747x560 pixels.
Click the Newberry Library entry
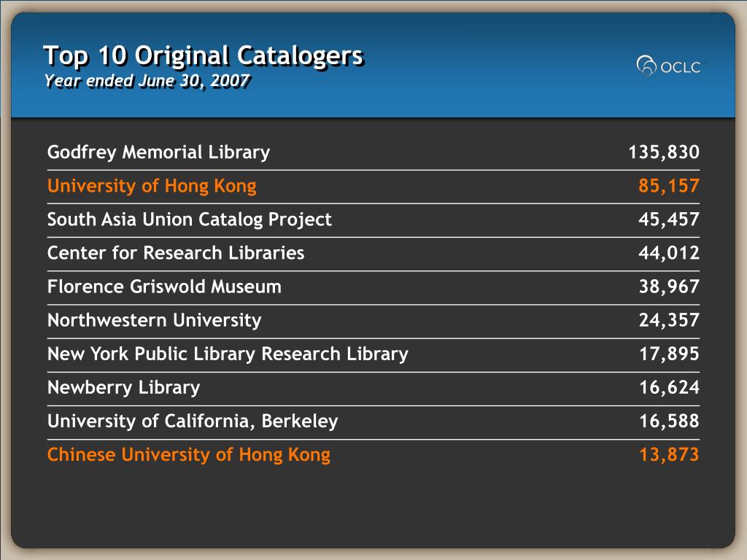point(123,388)
